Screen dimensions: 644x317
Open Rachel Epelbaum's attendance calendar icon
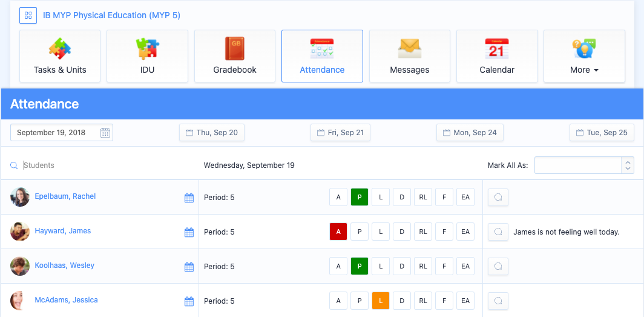pos(189,198)
